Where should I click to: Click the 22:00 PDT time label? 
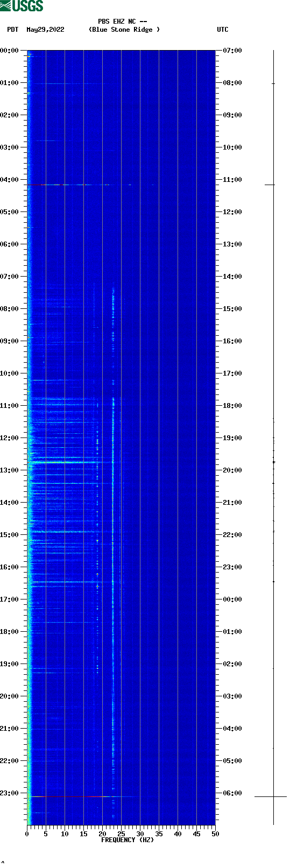9,761
